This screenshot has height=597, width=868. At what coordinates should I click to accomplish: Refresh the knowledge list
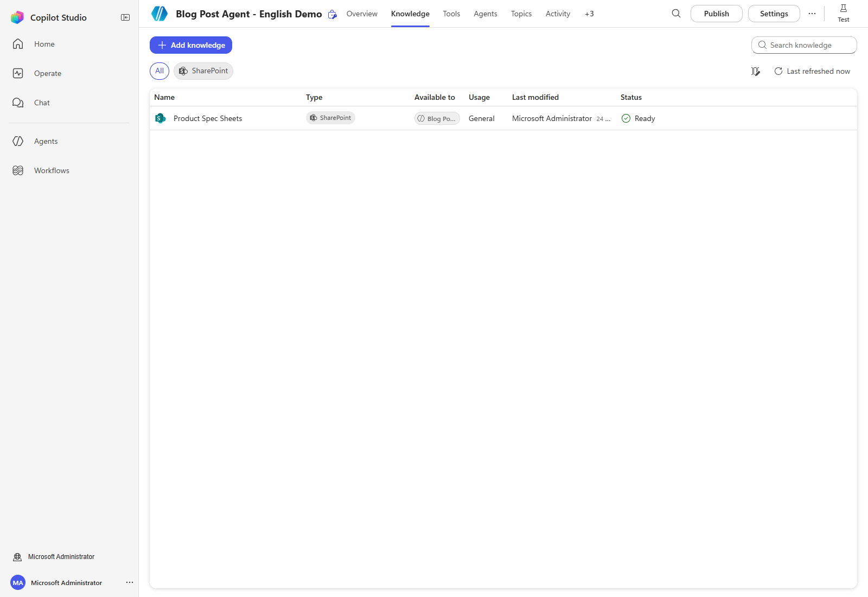(x=812, y=71)
